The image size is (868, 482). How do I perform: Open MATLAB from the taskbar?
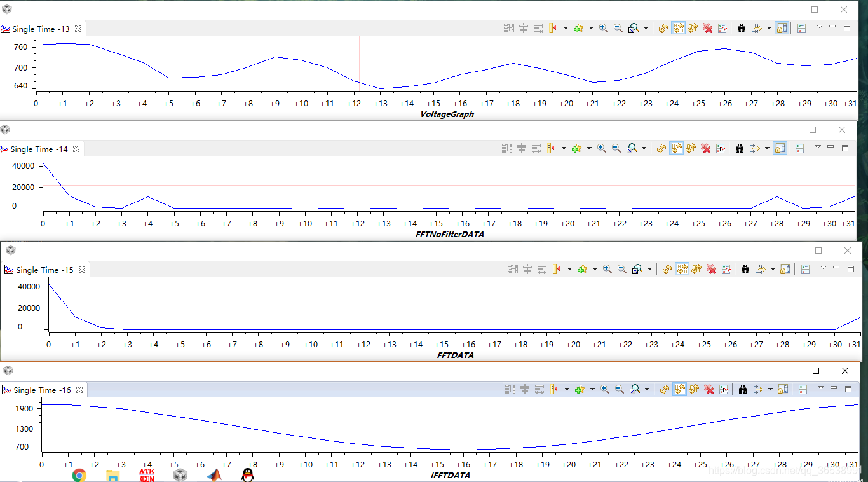(215, 475)
